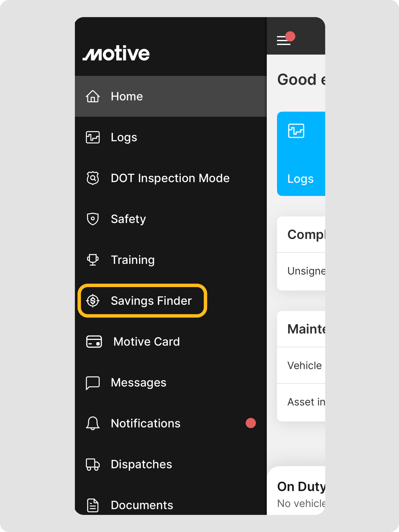Open the Savings Finder menu item
The width and height of the screenshot is (399, 532).
pos(142,301)
